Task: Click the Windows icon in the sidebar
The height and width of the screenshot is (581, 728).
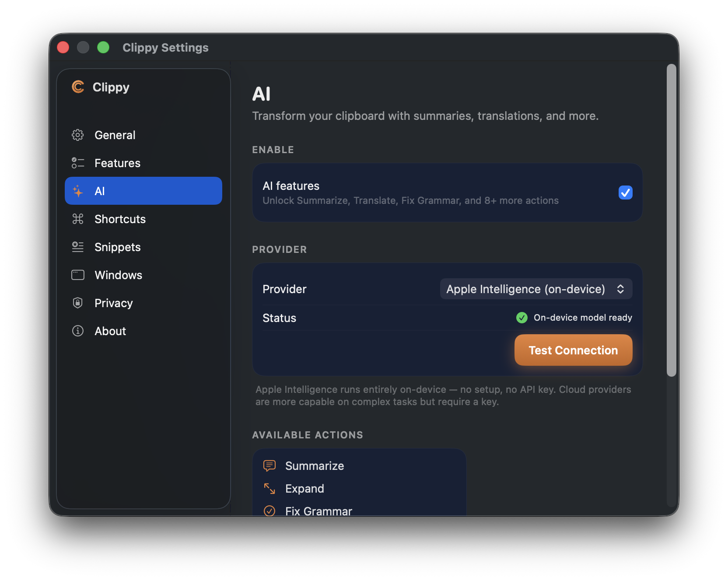Action: [x=78, y=275]
